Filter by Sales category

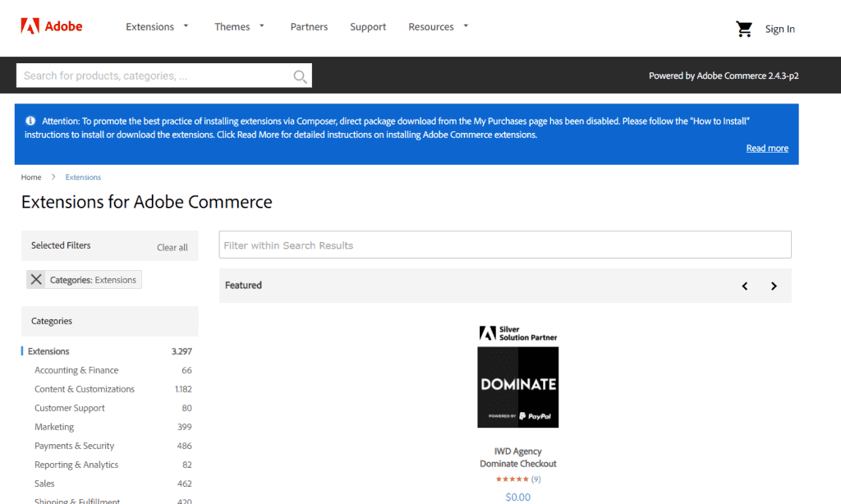[x=44, y=483]
